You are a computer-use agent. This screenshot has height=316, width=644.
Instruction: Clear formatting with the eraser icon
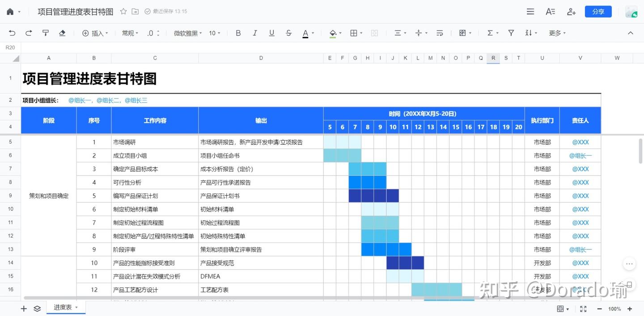coord(62,33)
